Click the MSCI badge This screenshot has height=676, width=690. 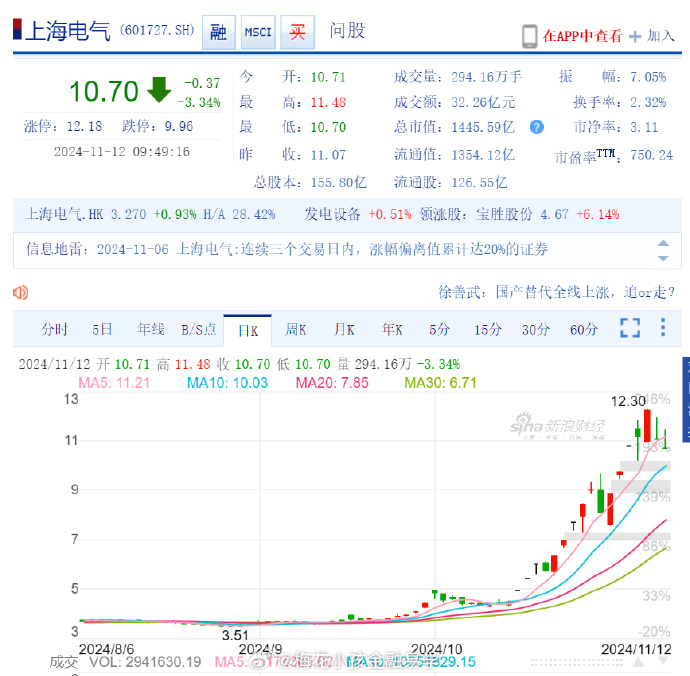258,32
